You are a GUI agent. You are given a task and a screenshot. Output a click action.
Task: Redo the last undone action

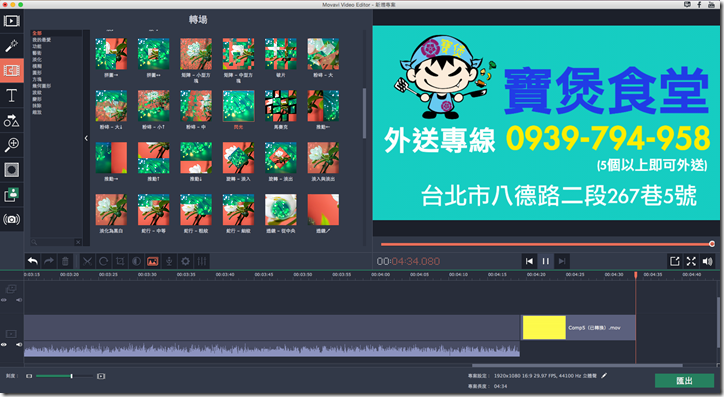tap(48, 261)
